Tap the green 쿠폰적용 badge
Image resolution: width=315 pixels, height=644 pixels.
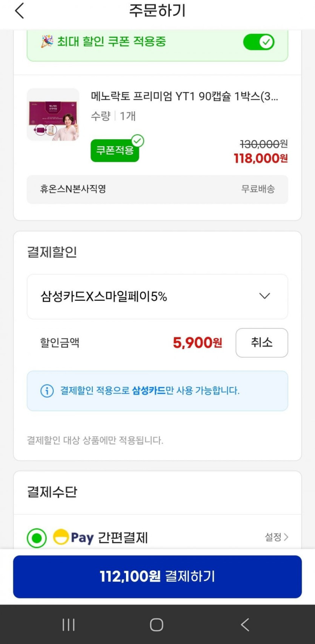click(115, 150)
